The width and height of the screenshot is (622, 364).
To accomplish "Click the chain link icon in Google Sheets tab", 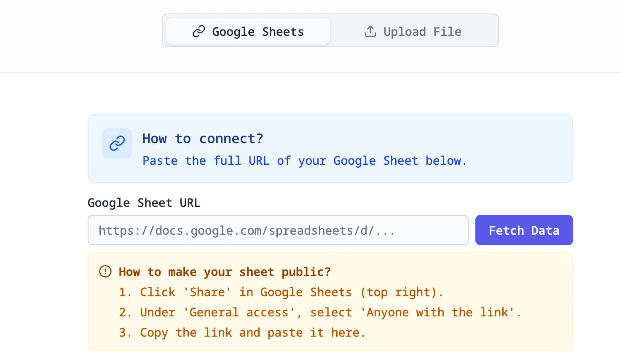I will click(198, 32).
